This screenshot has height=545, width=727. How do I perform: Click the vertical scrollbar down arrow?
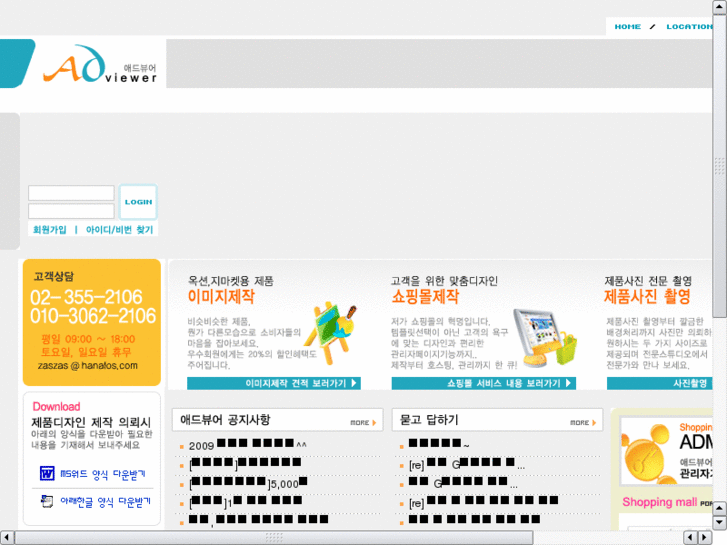point(719,522)
